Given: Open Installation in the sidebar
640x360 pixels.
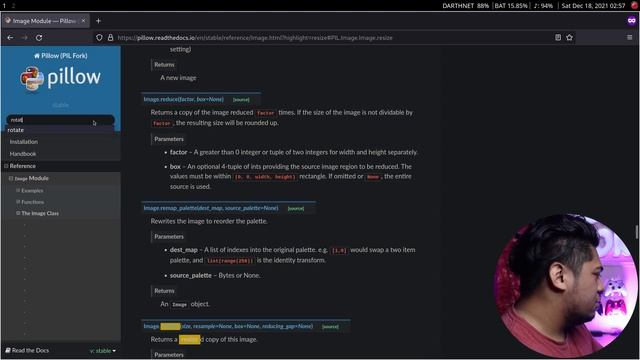Looking at the screenshot, I should tap(24, 142).
